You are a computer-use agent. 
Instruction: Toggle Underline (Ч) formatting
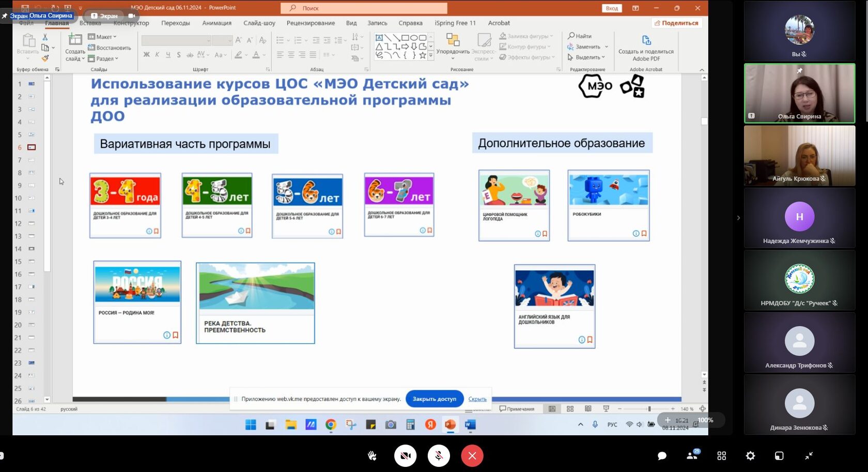(168, 54)
